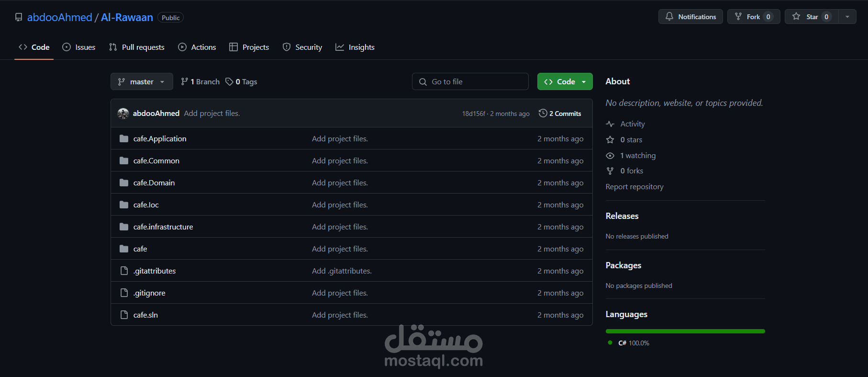The height and width of the screenshot is (377, 868).
Task: Click the fork icon next to 0 forks
Action: [610, 171]
